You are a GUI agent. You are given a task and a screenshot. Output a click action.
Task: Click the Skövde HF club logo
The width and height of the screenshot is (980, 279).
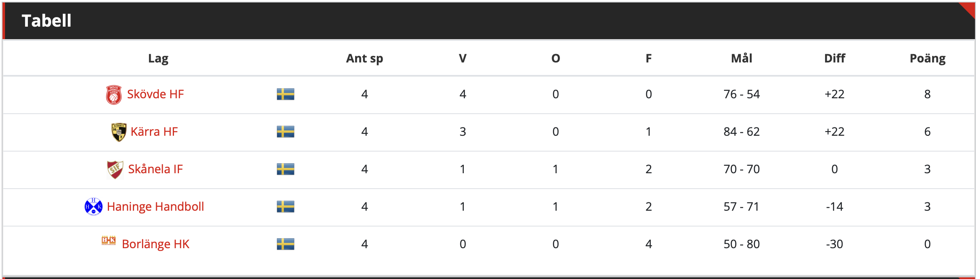point(114,95)
